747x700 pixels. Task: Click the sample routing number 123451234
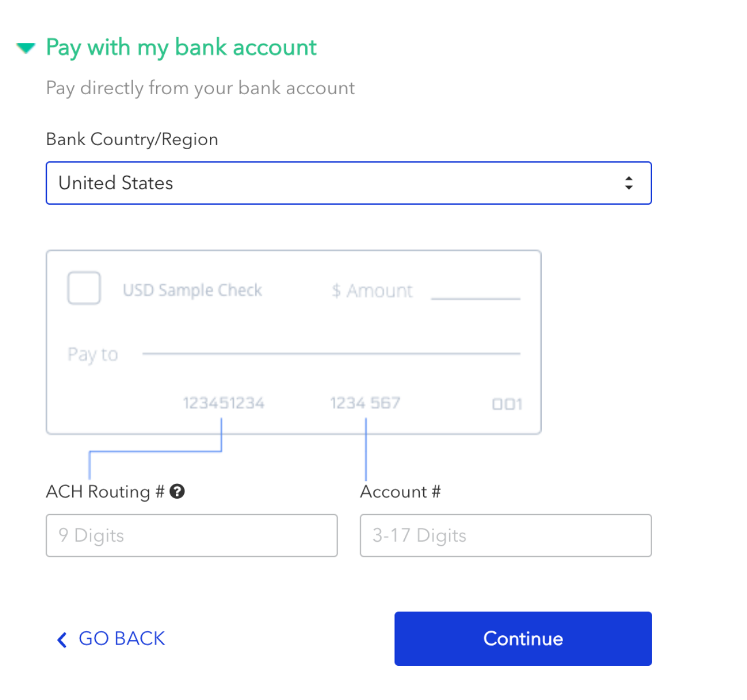pyautogui.click(x=224, y=403)
